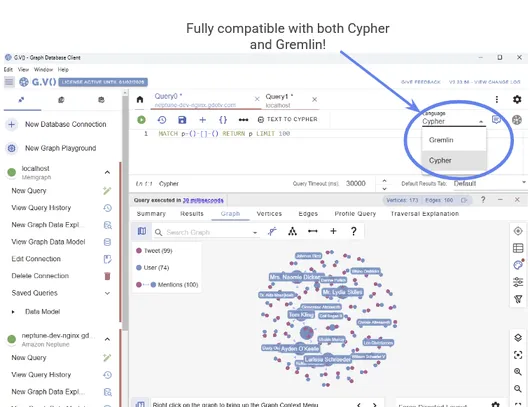This screenshot has height=407, width=530.
Task: Open the Language dropdown showing Cypher
Action: (453, 121)
